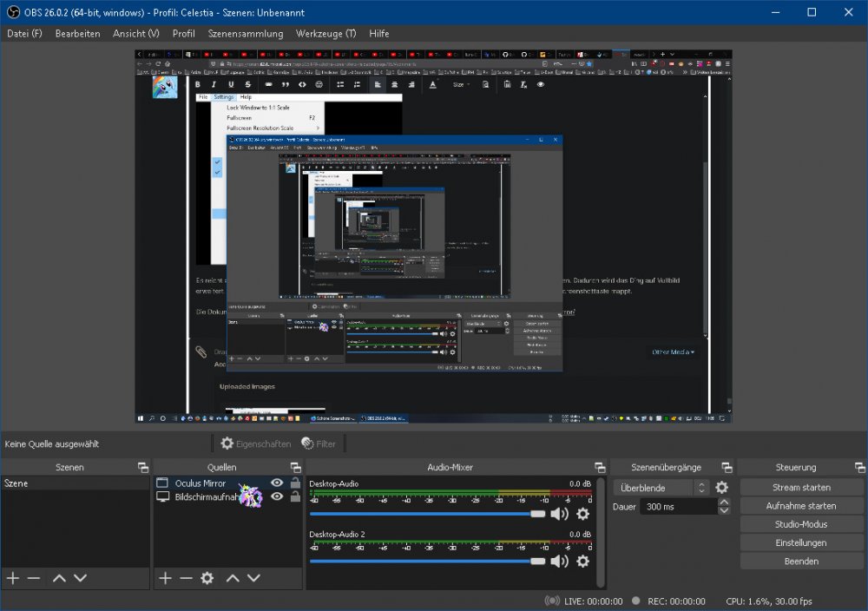The width and height of the screenshot is (868, 611).
Task: Pop out the Audio-Mixer panel
Action: pos(601,467)
